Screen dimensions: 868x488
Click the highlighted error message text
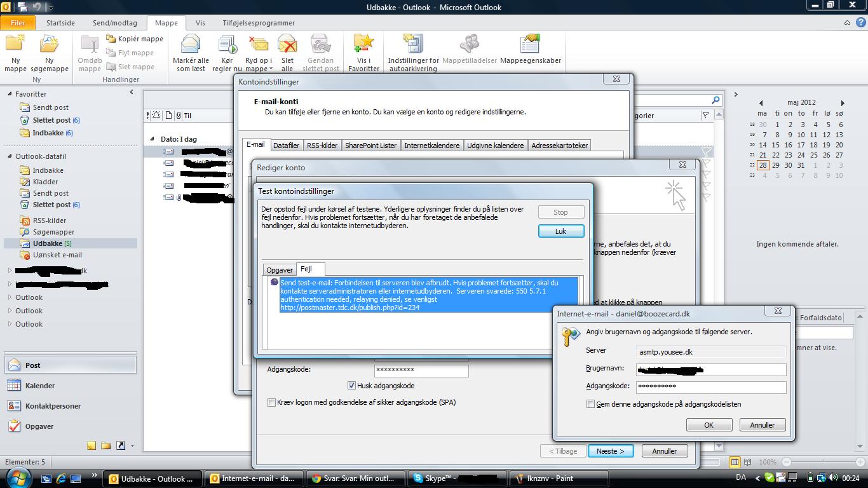point(429,295)
